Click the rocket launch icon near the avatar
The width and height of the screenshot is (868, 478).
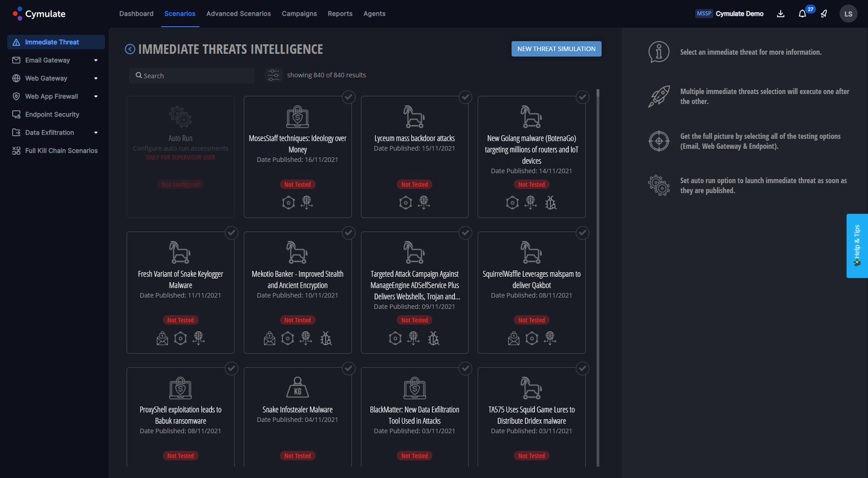823,14
